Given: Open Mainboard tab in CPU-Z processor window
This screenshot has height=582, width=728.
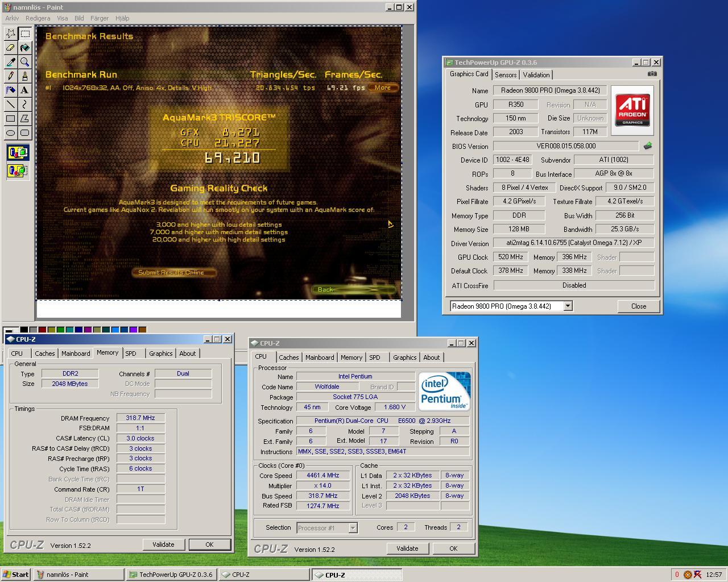Looking at the screenshot, I should (320, 357).
